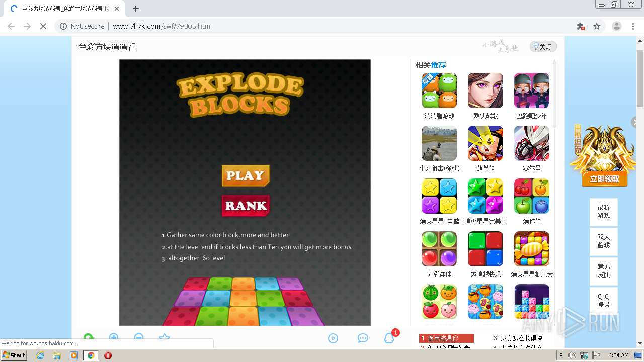Open the RANK leaderboard button
This screenshot has width=644, height=362.
[246, 206]
